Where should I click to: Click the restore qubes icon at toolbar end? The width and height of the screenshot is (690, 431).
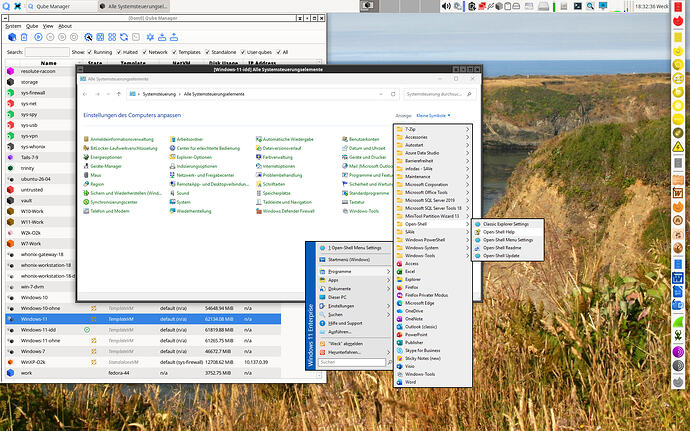coord(174,37)
